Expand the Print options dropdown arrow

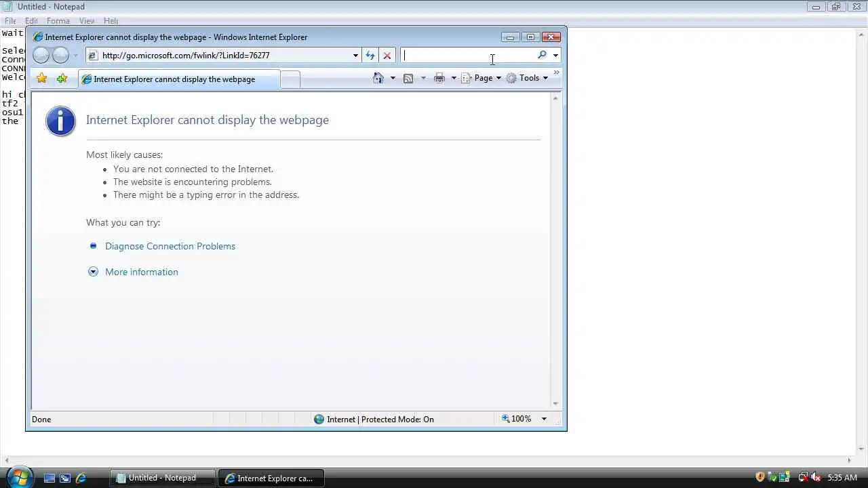(454, 78)
